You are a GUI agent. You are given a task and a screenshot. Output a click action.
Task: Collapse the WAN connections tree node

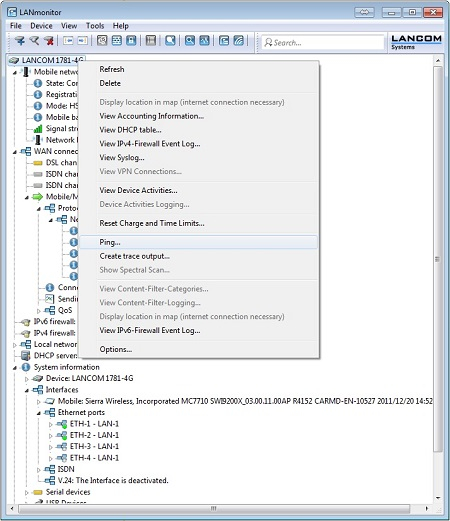15,152
